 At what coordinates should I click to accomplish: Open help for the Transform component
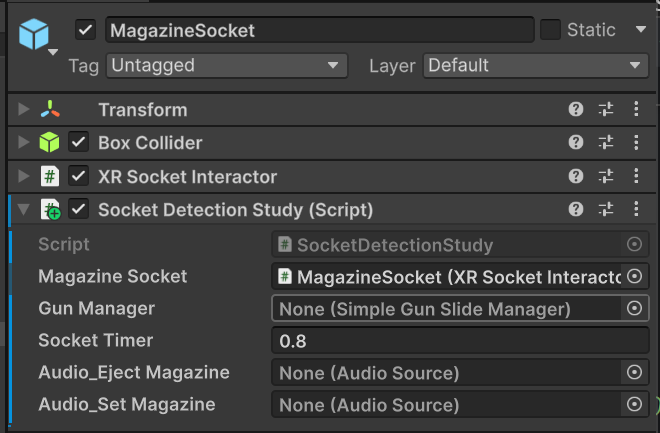576,110
